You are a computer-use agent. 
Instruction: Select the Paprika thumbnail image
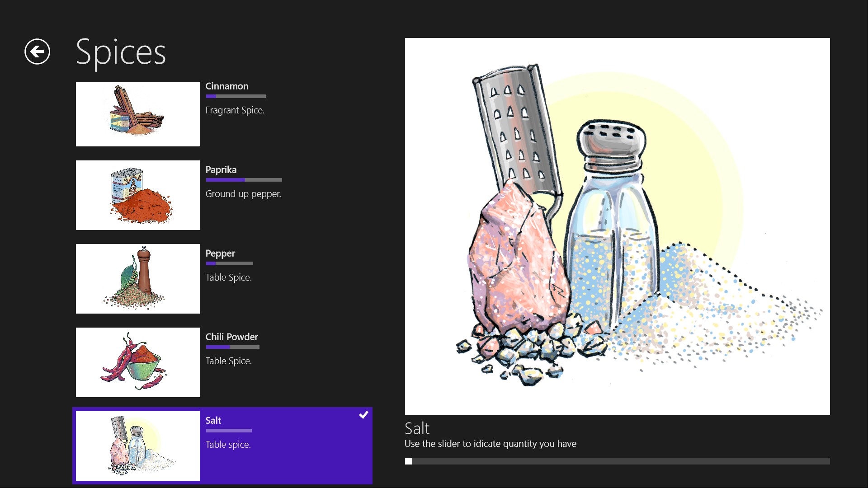(x=137, y=195)
